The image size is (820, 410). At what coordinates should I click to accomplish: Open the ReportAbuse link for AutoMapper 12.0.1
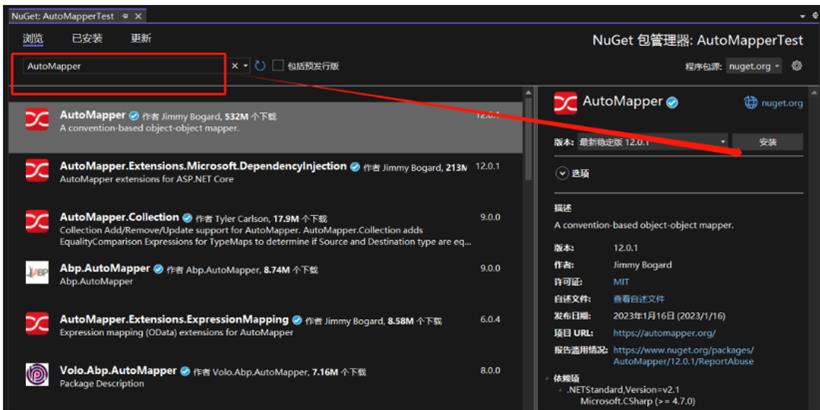tap(684, 356)
